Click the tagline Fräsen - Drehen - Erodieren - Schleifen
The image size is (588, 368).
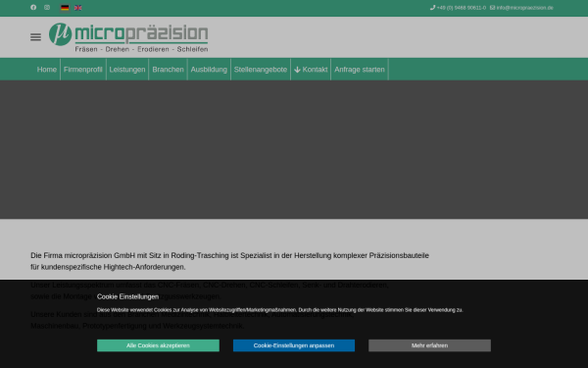141,49
